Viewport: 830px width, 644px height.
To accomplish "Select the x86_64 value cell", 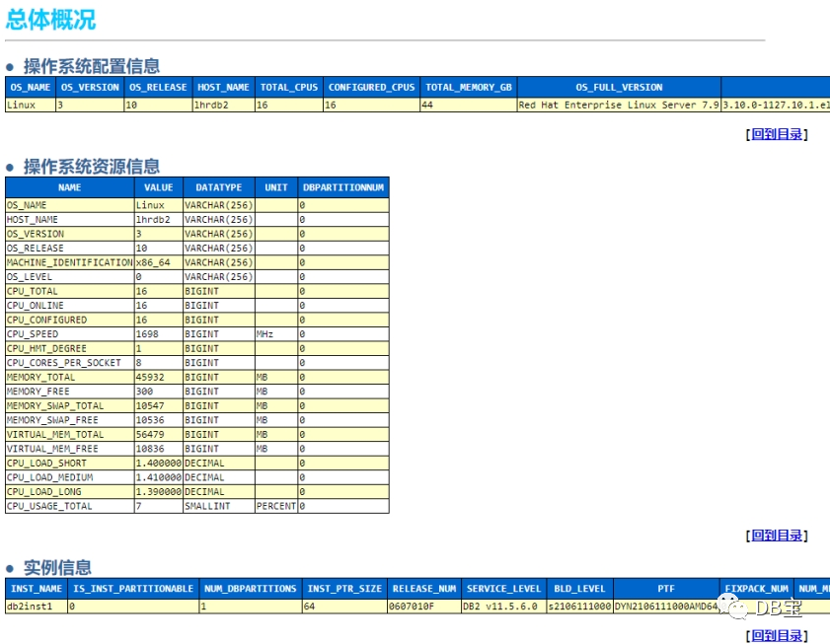I will [159, 262].
